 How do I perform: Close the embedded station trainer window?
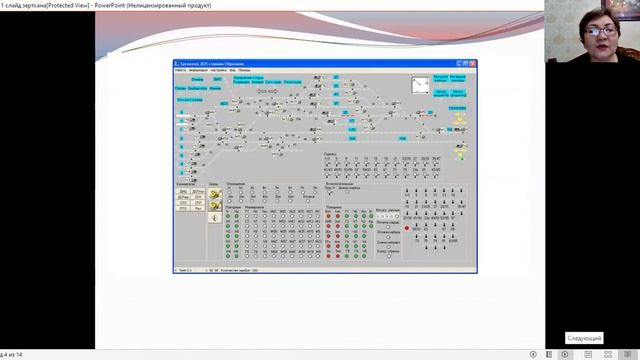click(x=473, y=64)
